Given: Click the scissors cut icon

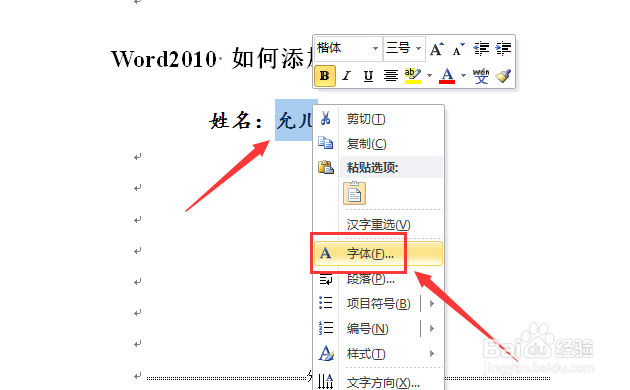Looking at the screenshot, I should click(x=325, y=118).
